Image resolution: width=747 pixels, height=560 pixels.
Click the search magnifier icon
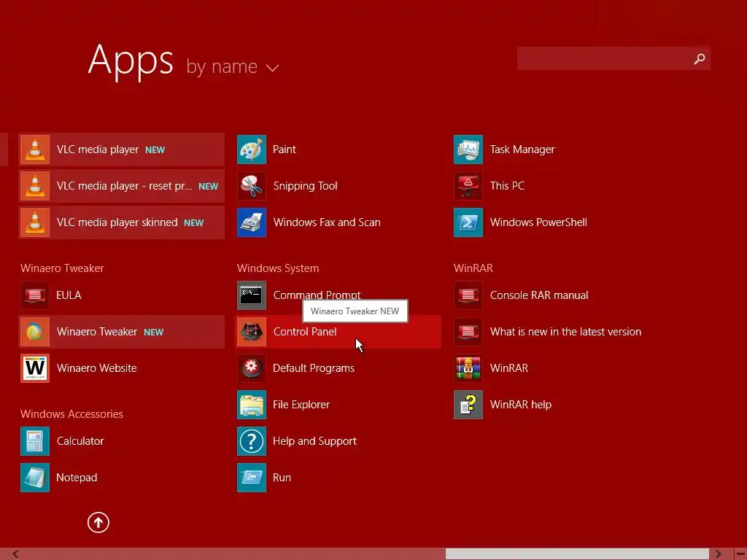click(x=700, y=58)
